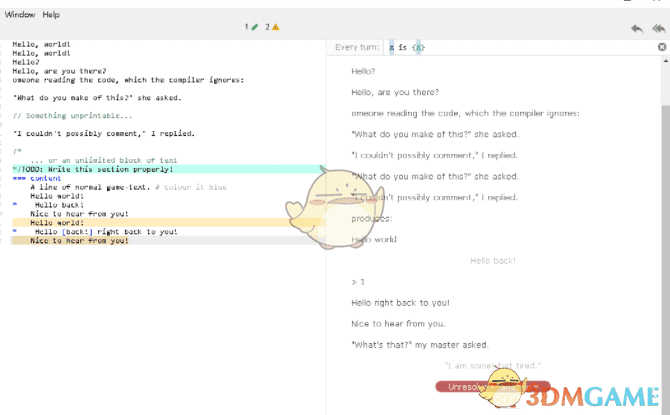Screen dimensions: 670x415
Task: Click the Every turn expression field
Action: (519, 47)
